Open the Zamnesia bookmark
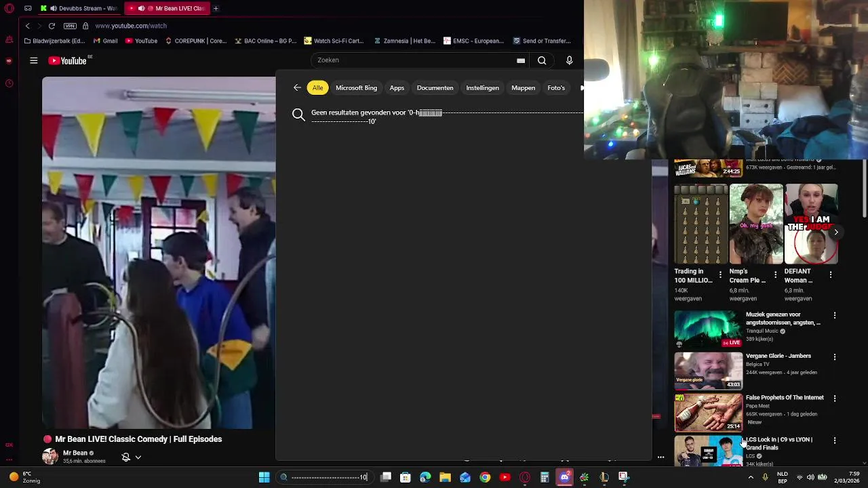The height and width of the screenshot is (488, 868). coord(405,41)
